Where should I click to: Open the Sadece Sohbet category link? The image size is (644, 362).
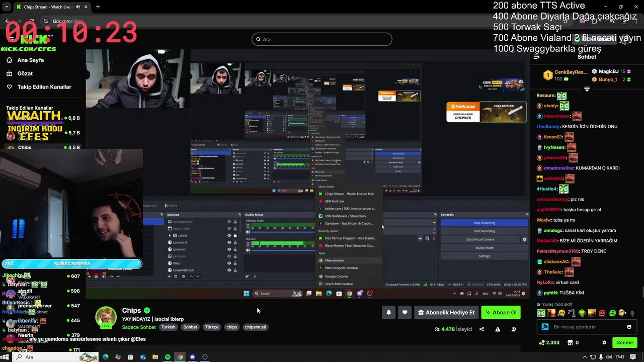tap(139, 327)
